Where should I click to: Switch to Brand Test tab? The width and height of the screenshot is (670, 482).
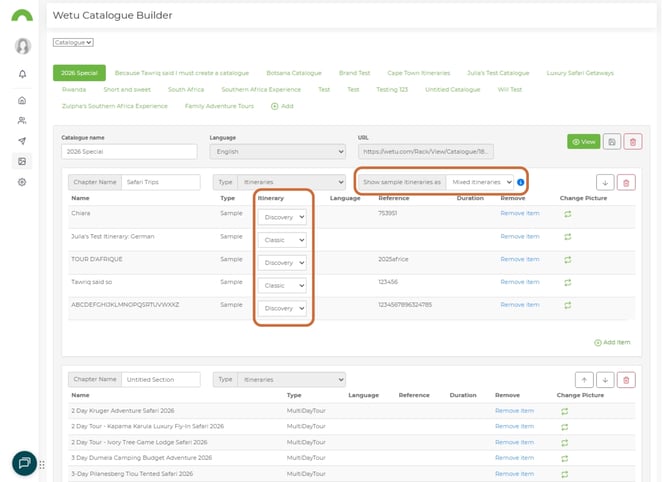tap(354, 73)
